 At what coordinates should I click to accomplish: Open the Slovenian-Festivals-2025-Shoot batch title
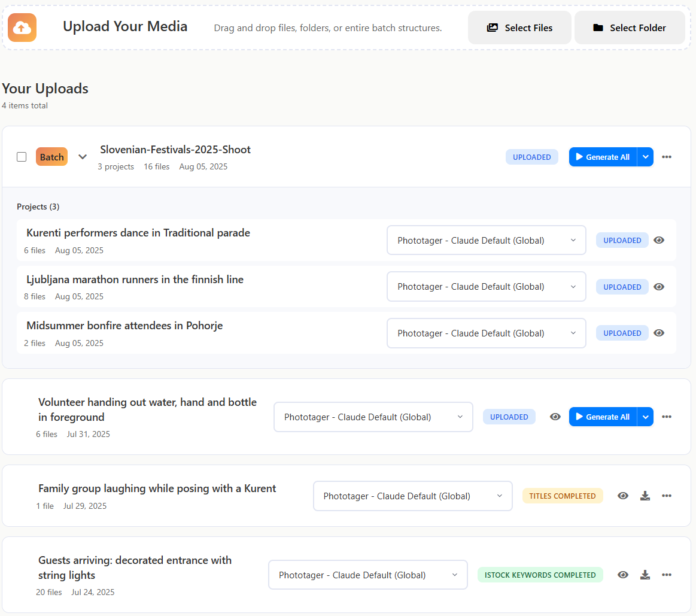tap(175, 150)
